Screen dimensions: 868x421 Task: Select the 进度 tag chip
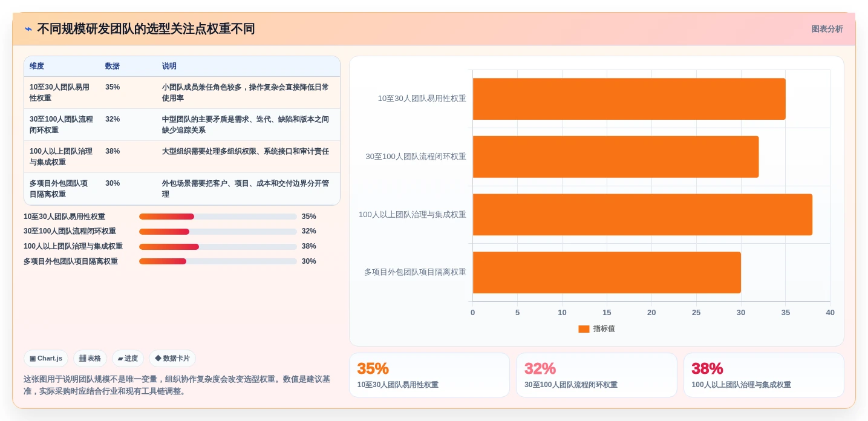pyautogui.click(x=128, y=359)
